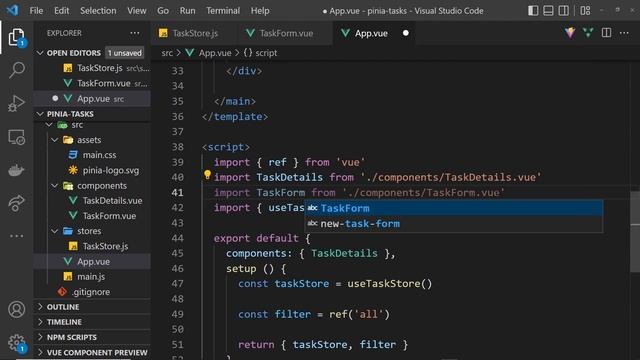
Task: Collapse the Open Editors section
Action: coord(40,53)
